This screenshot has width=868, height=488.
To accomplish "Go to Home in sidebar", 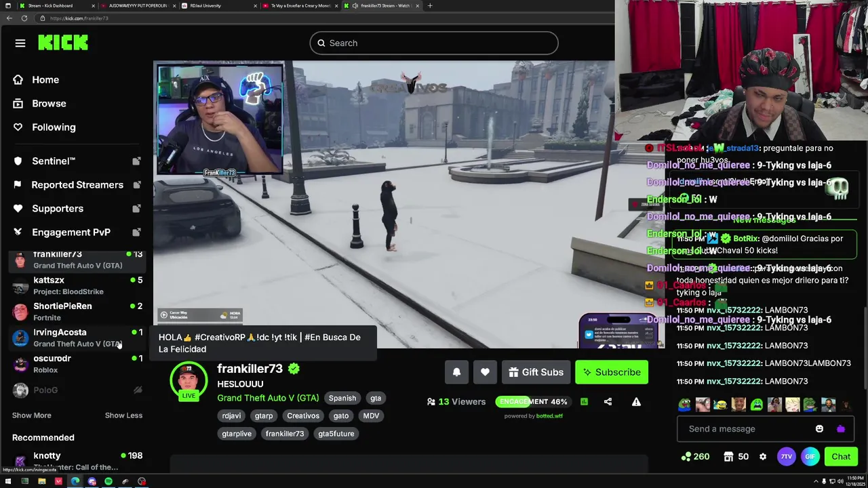I will tap(45, 80).
